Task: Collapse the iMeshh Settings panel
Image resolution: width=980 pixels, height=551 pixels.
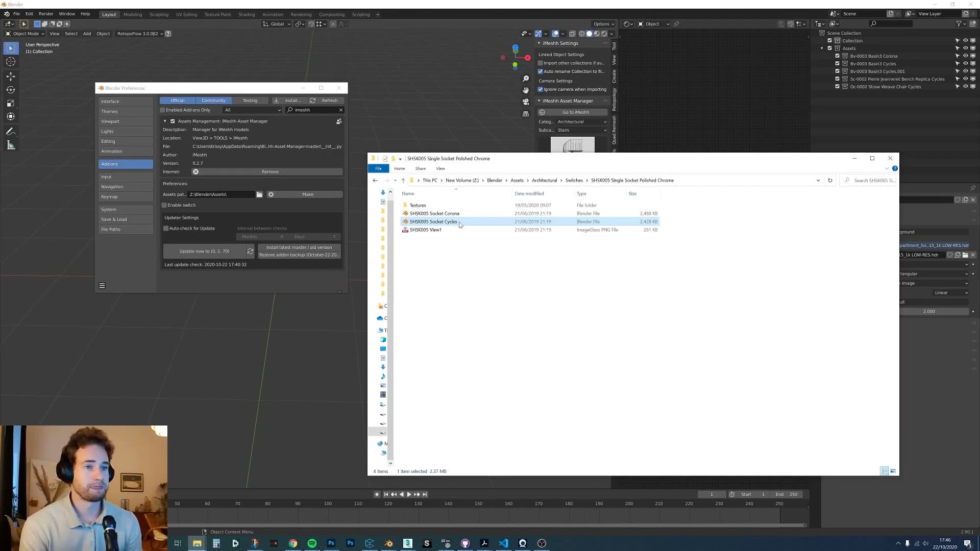Action: [539, 43]
